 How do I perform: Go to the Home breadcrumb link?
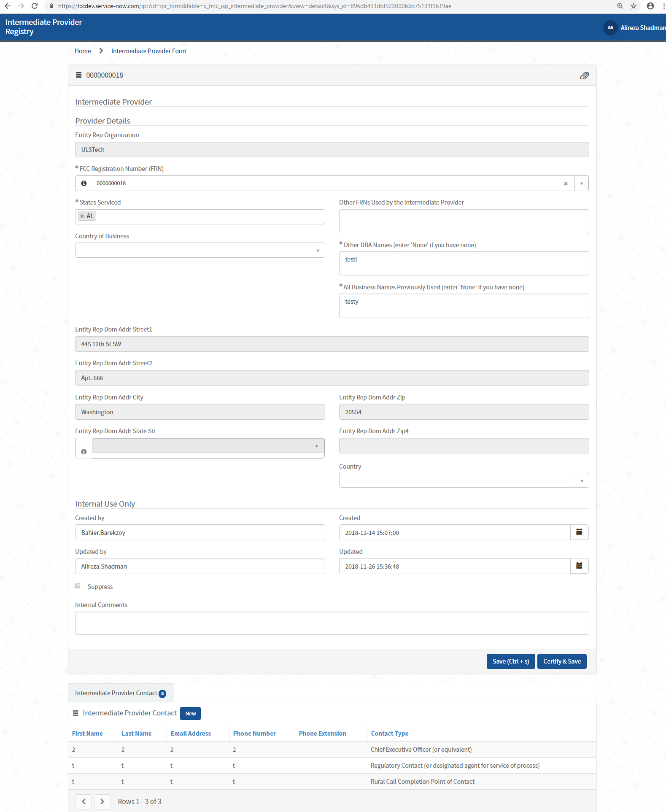pyautogui.click(x=83, y=51)
